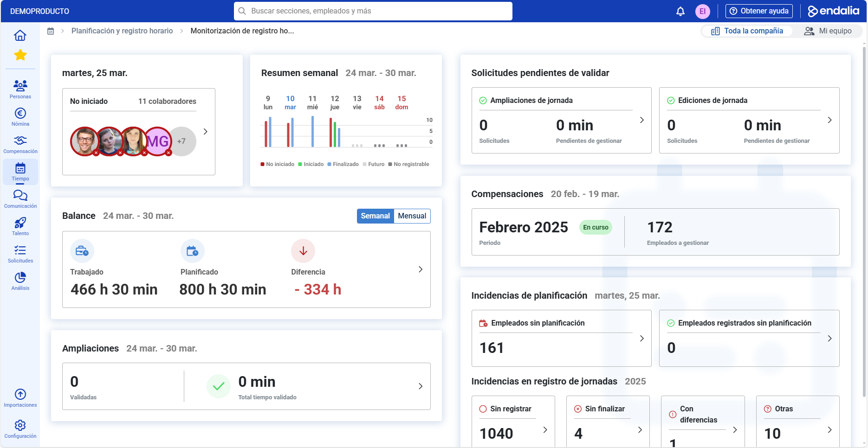
Task: Open Compensación section in sidebar
Action: [x=20, y=144]
